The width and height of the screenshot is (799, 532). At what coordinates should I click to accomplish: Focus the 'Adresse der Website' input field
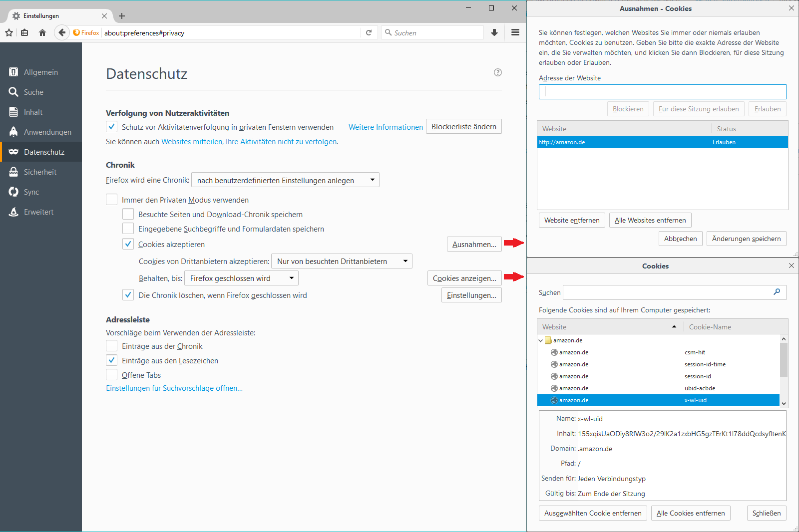point(662,92)
